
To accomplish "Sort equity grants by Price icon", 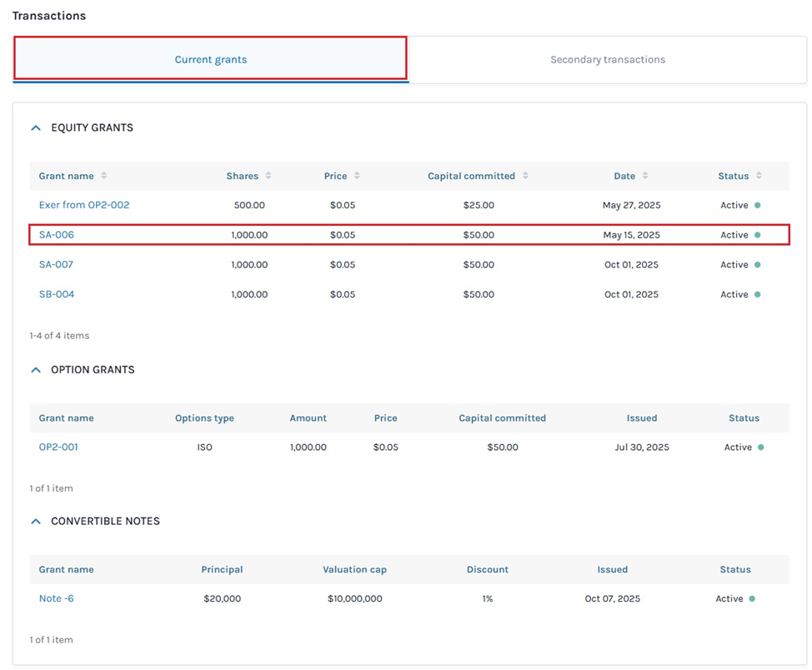I will point(357,176).
